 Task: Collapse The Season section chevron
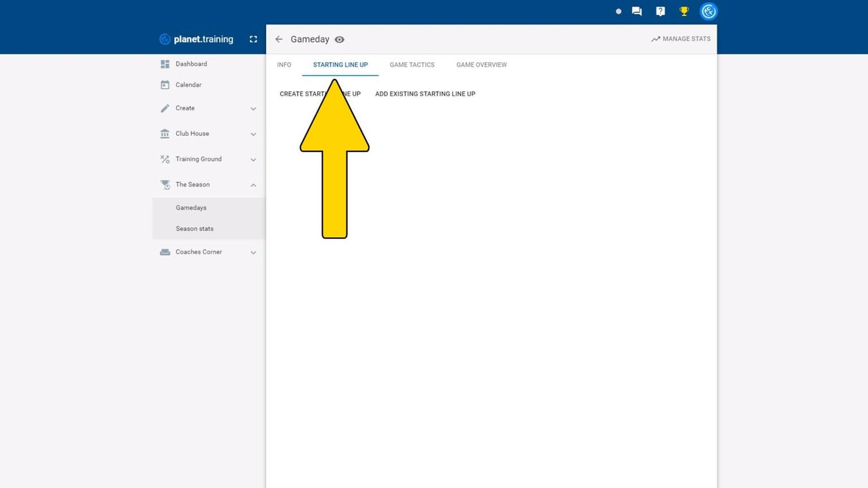tap(253, 185)
